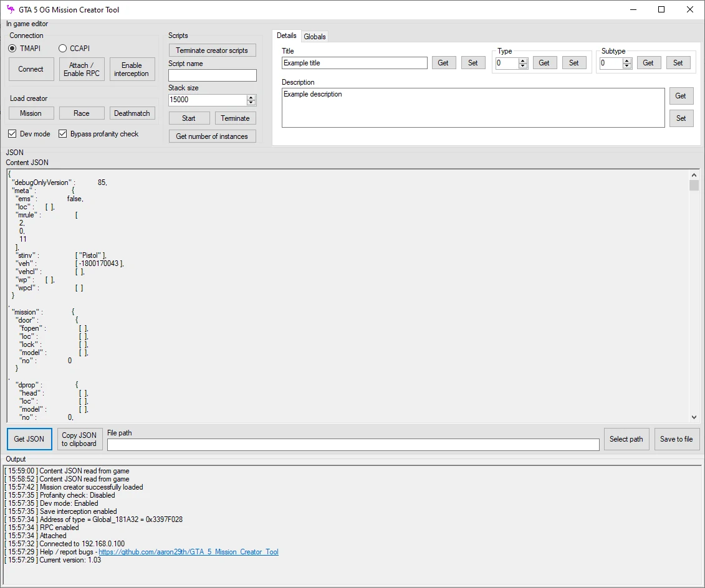This screenshot has width=705, height=588.
Task: Click the Start script button
Action: pos(189,118)
